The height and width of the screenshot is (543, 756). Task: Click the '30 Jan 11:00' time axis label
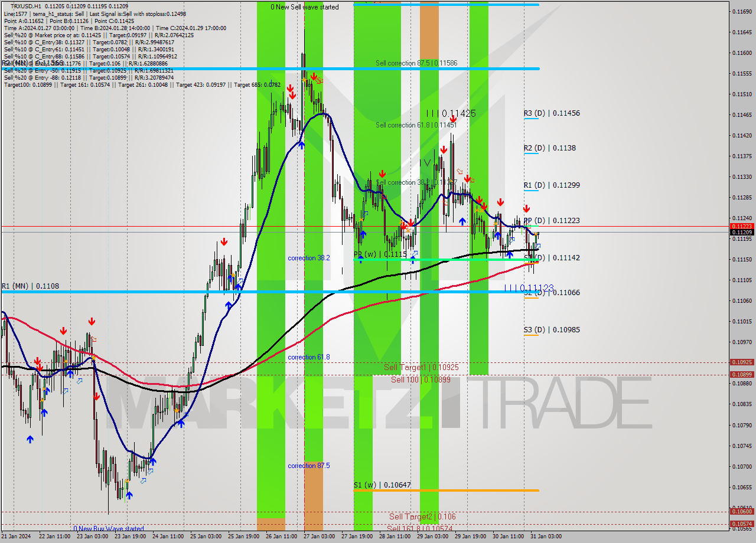508,537
